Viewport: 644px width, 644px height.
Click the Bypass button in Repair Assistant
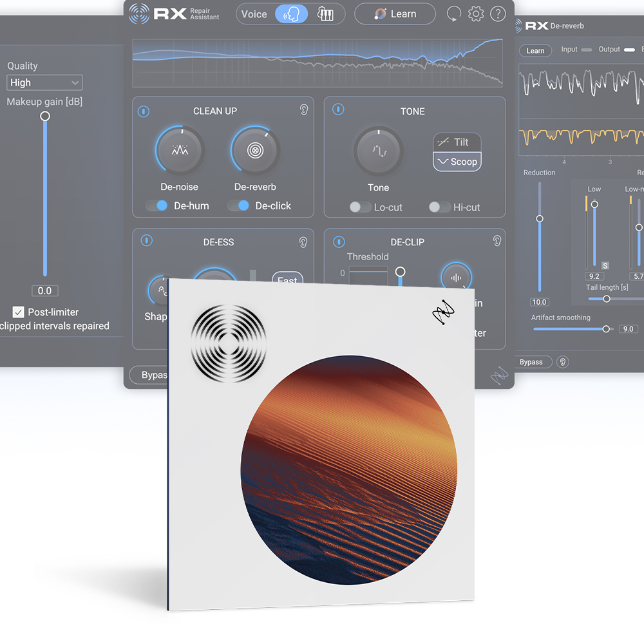click(149, 375)
